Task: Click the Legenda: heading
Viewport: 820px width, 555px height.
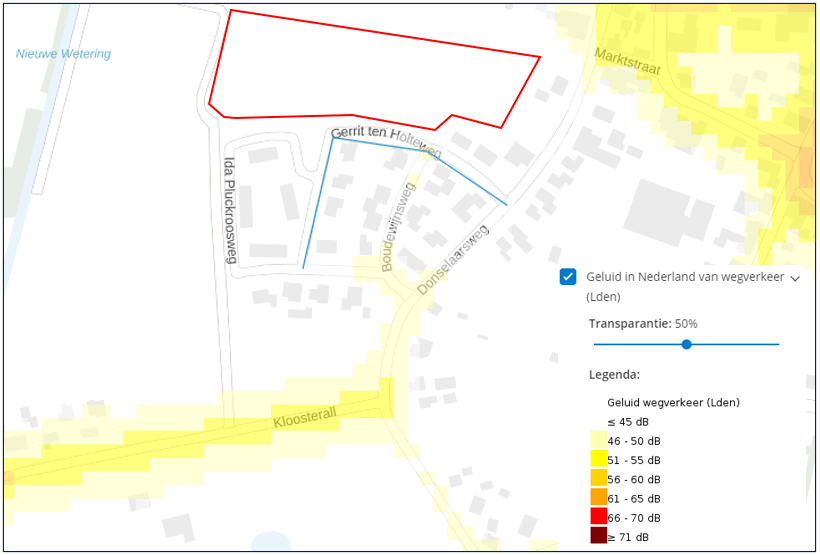Action: tap(614, 375)
